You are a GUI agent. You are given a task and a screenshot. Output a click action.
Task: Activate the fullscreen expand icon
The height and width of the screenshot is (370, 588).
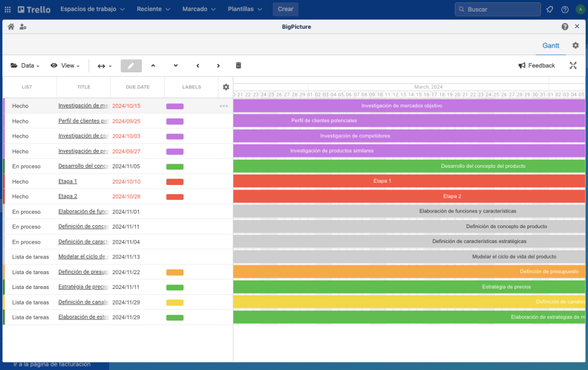[573, 65]
